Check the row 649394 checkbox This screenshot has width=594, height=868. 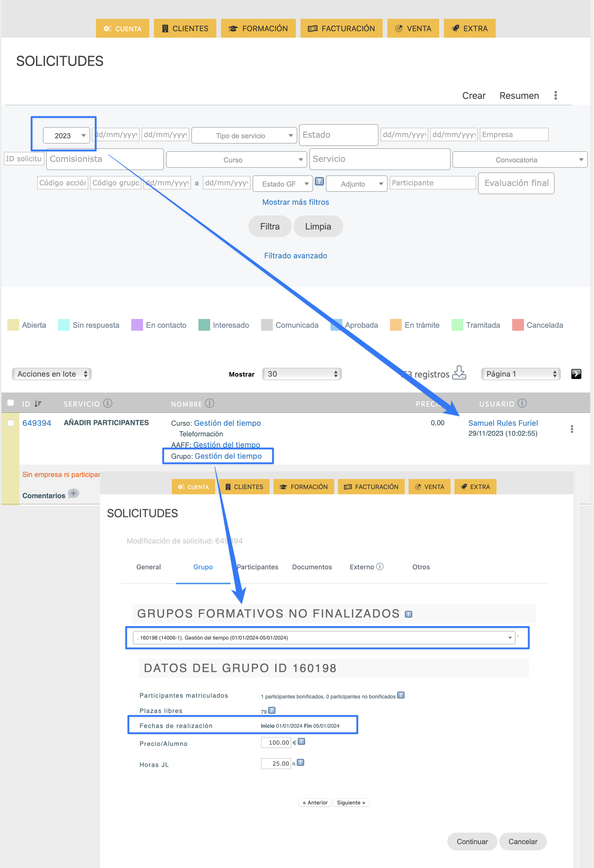[x=11, y=423]
